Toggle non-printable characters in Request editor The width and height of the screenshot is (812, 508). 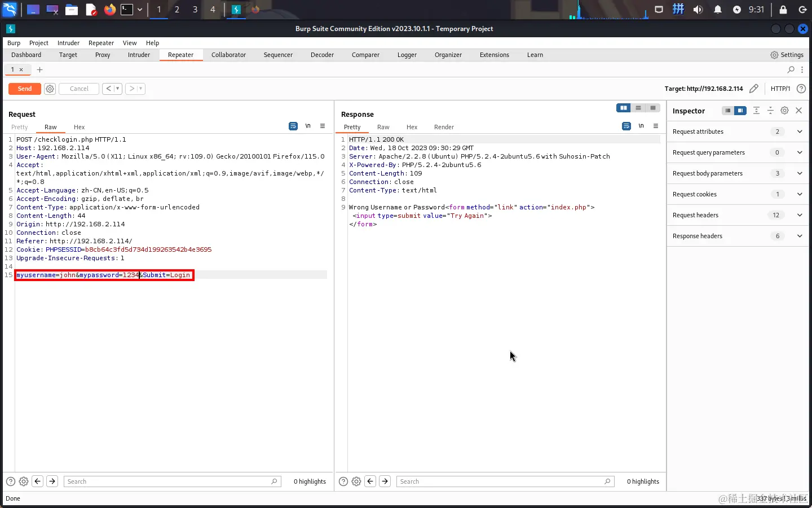pyautogui.click(x=308, y=126)
